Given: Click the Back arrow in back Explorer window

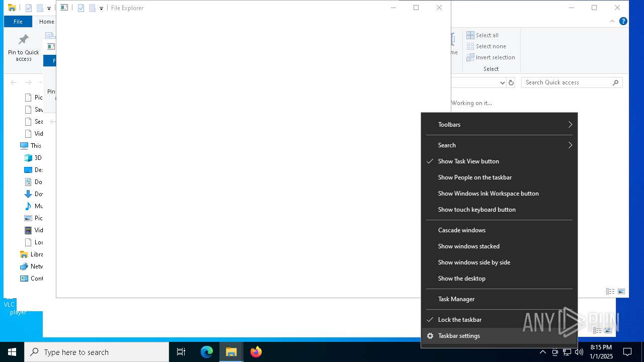Looking at the screenshot, I should [14, 82].
